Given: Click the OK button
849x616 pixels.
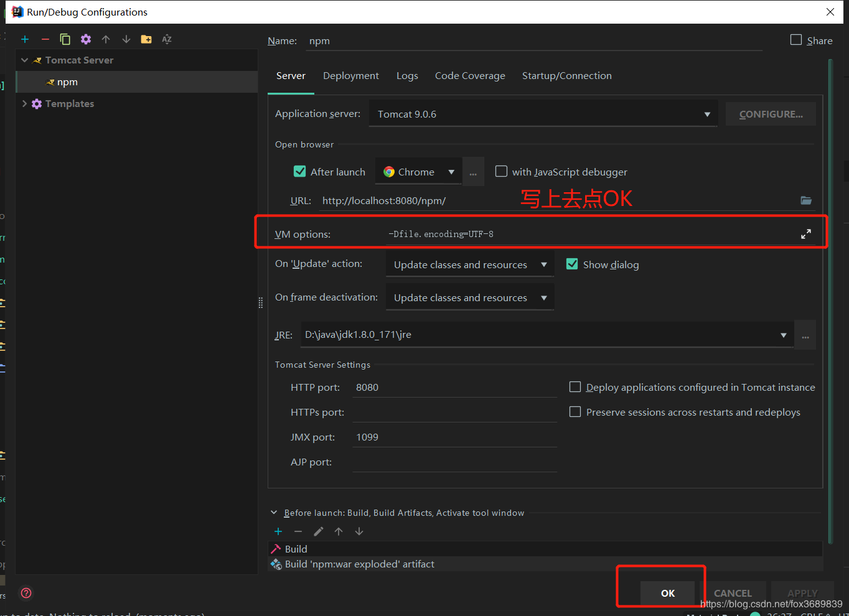Looking at the screenshot, I should (x=668, y=593).
